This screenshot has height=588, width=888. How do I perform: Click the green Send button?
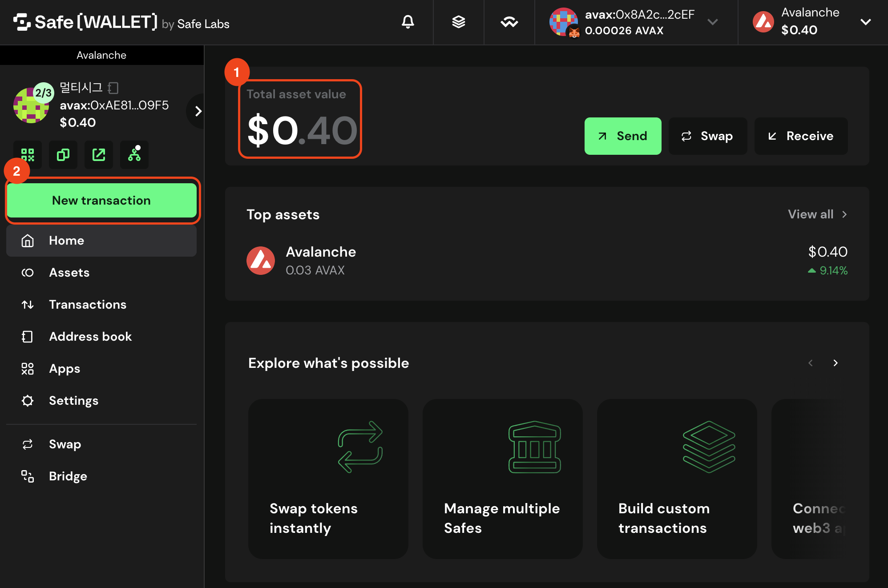pos(623,136)
